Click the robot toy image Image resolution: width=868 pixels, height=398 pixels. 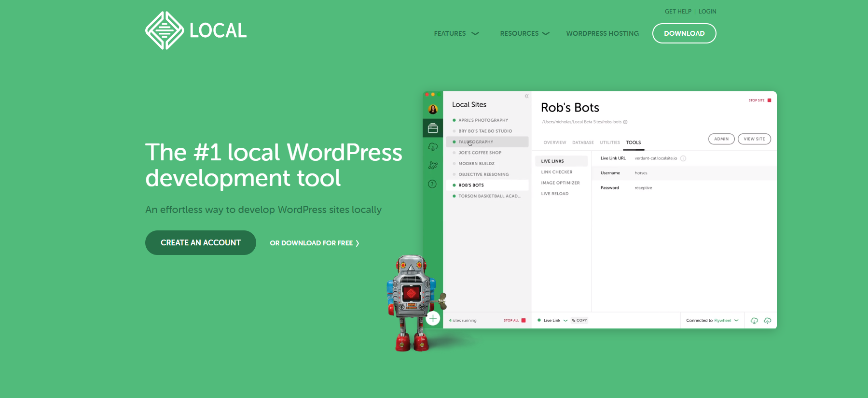[x=416, y=303]
